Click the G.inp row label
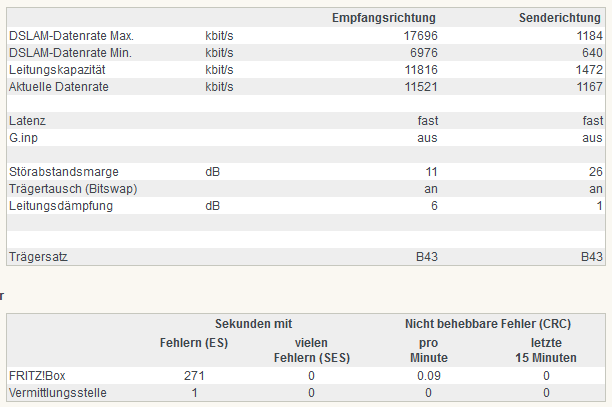 (x=23, y=138)
